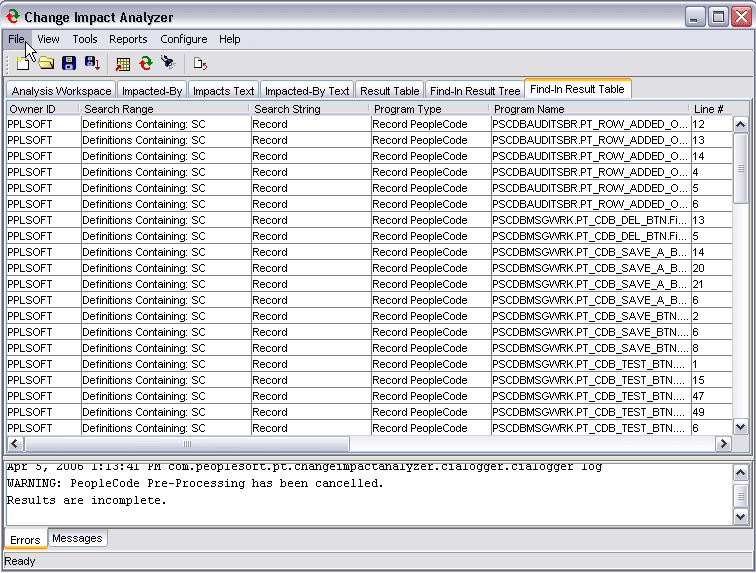Sort by Program Type column header
The height and width of the screenshot is (573, 756).
click(x=431, y=109)
